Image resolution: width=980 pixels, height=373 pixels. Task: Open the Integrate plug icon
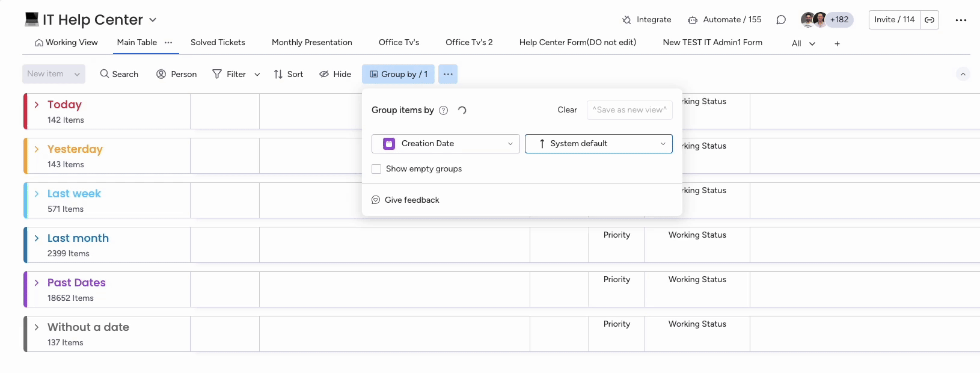[626, 20]
